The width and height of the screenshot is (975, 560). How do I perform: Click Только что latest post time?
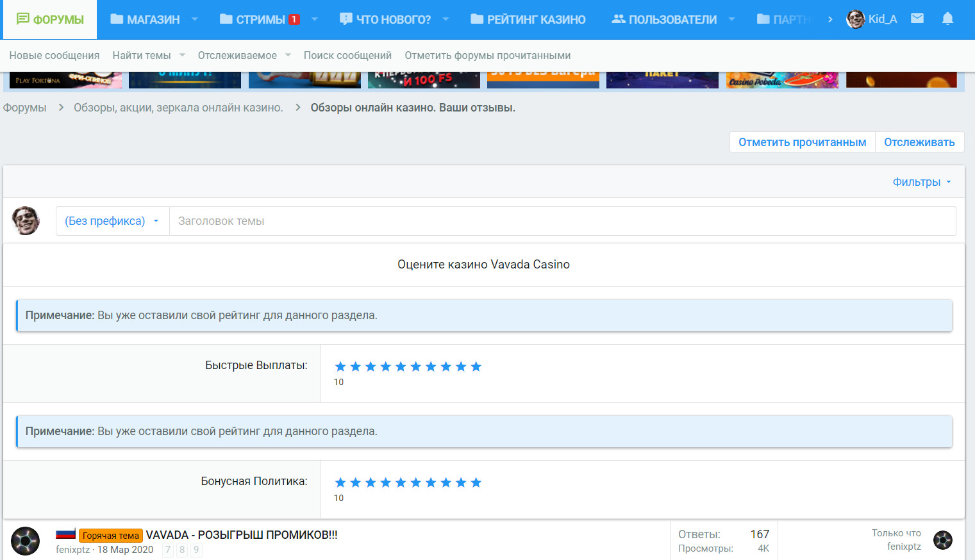[896, 533]
